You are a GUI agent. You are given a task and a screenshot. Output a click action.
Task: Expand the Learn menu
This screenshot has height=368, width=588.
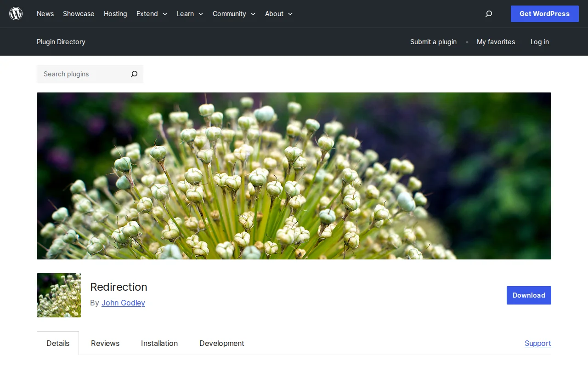coord(186,14)
